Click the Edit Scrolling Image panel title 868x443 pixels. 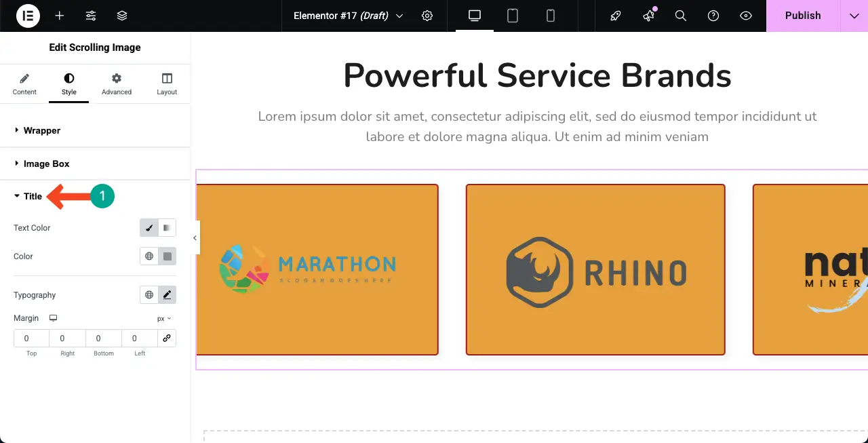point(95,47)
